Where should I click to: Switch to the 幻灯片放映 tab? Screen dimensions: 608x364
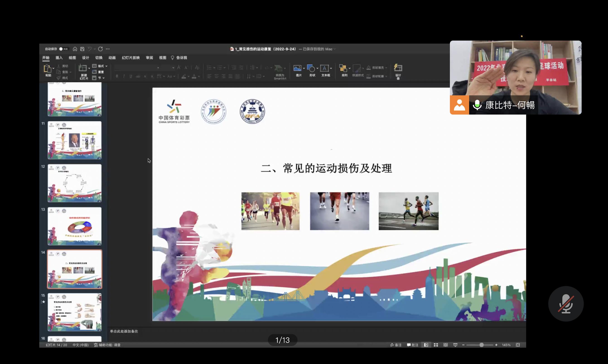pos(130,58)
